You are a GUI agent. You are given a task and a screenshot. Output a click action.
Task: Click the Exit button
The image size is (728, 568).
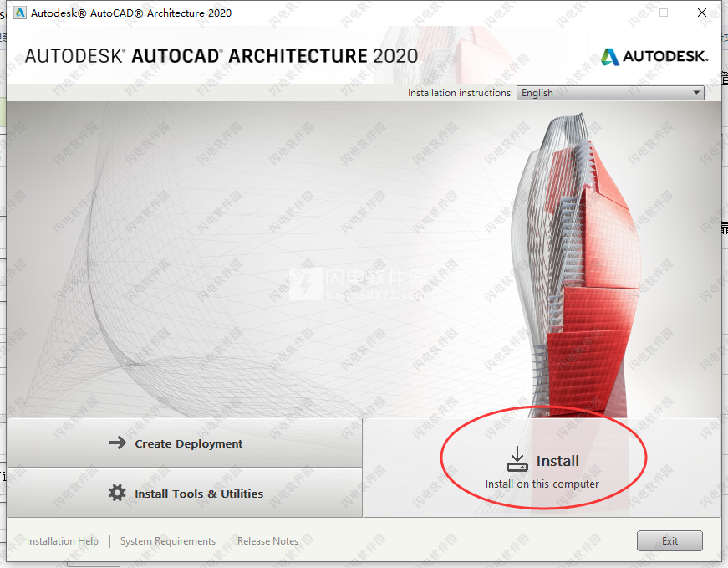669,541
